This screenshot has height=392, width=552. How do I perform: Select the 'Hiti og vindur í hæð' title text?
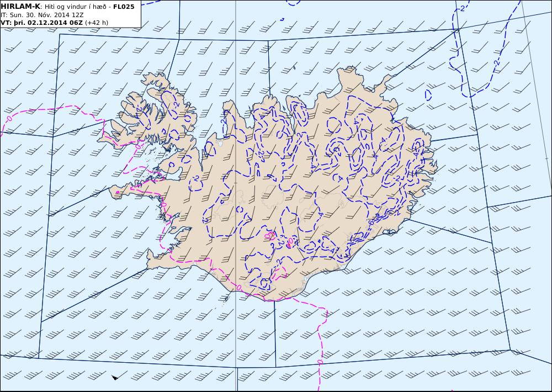tap(75, 7)
